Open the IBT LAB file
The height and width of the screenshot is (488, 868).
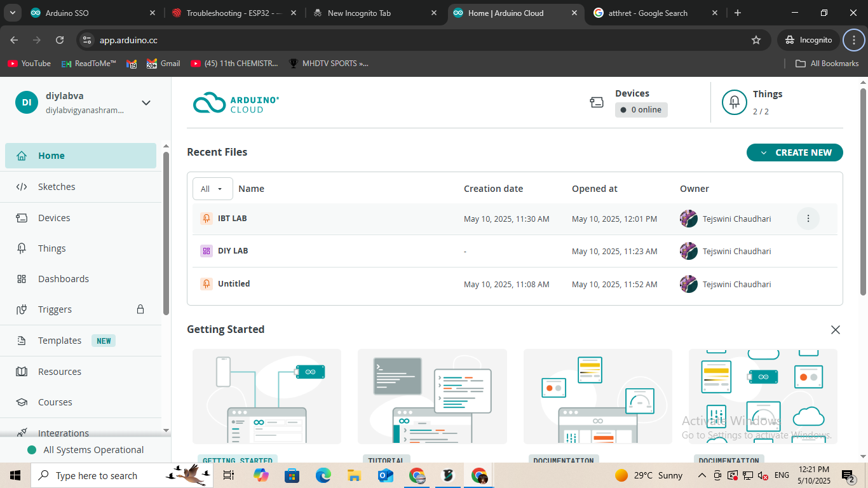(x=232, y=219)
